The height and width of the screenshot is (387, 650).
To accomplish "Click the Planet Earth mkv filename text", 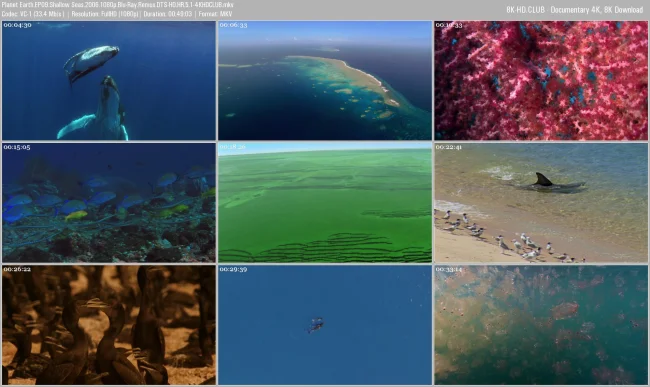I will pos(118,5).
